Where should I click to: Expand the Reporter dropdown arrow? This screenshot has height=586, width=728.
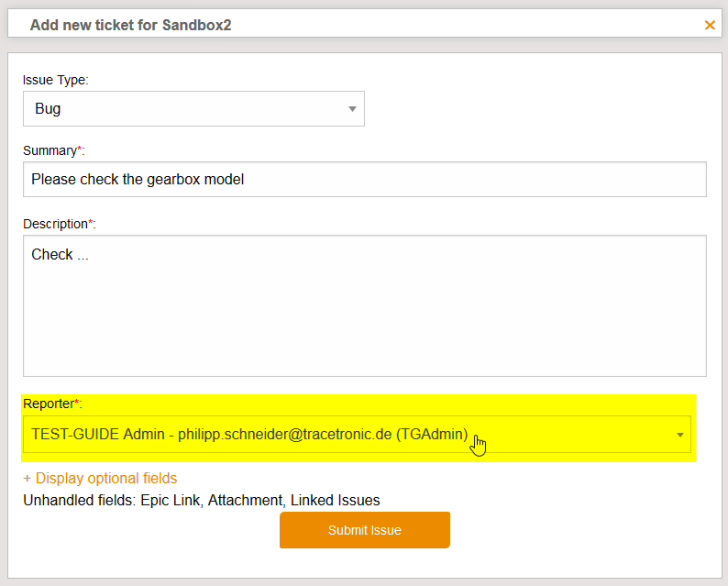[680, 435]
